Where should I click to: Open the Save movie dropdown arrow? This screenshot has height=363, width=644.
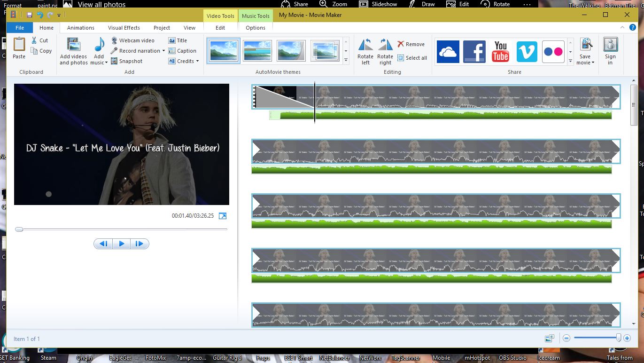[x=593, y=63]
